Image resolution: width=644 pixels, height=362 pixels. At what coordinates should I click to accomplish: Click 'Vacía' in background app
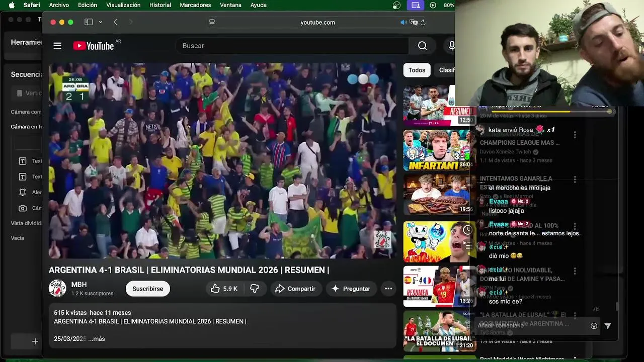tap(18, 238)
